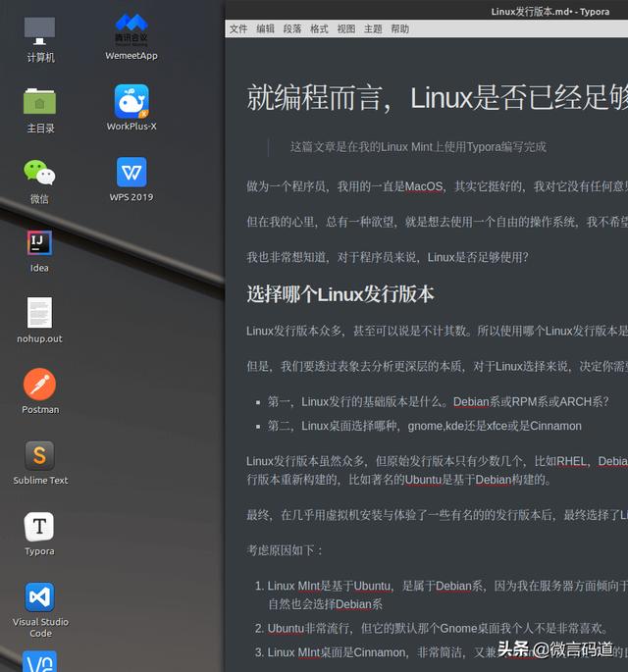Image resolution: width=628 pixels, height=672 pixels.
Task: Click list item 2 about Ubuntu非常流行
Action: pyautogui.click(x=438, y=628)
